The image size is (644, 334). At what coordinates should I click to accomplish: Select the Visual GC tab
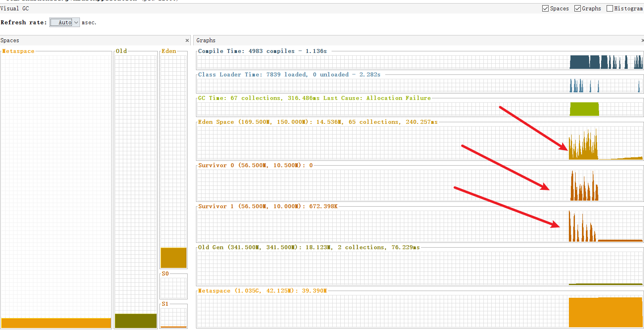[x=15, y=8]
